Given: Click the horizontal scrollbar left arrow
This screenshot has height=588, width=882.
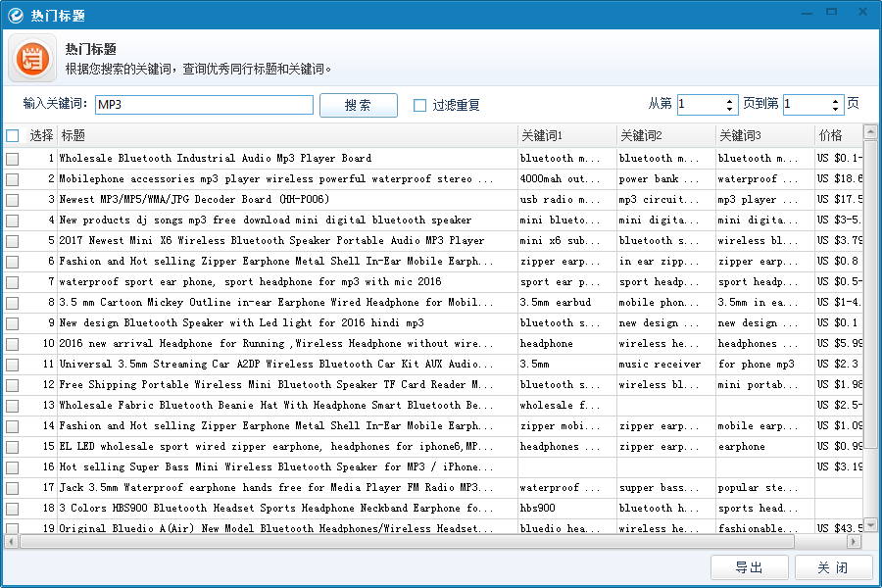Looking at the screenshot, I should (x=9, y=541).
